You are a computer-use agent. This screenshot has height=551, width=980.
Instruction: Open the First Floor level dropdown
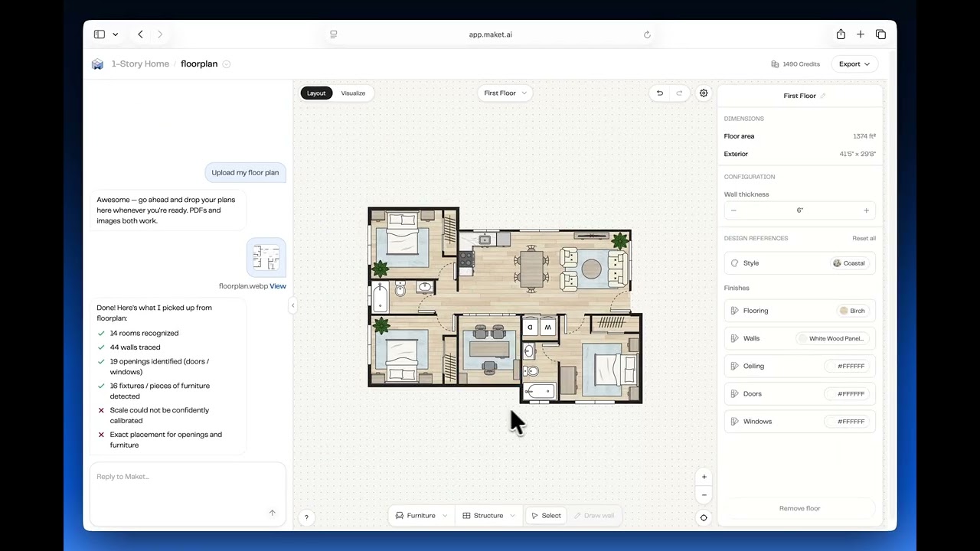coord(505,93)
